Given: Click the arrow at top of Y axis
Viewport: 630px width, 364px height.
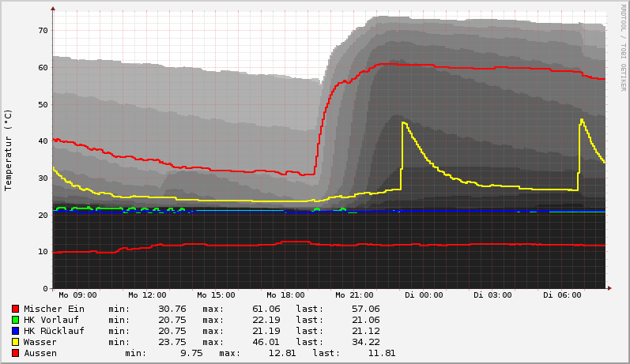Looking at the screenshot, I should click(53, 9).
